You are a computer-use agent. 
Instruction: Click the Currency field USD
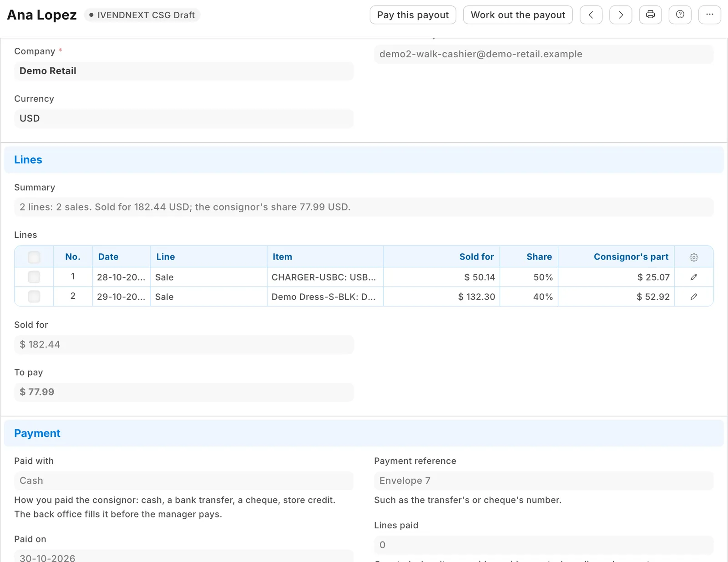[x=184, y=118]
